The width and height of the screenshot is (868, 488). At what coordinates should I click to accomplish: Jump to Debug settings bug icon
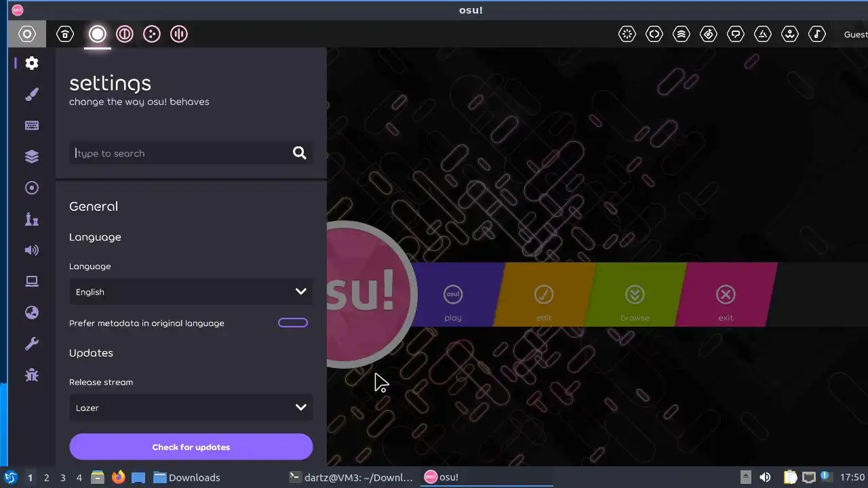(32, 375)
